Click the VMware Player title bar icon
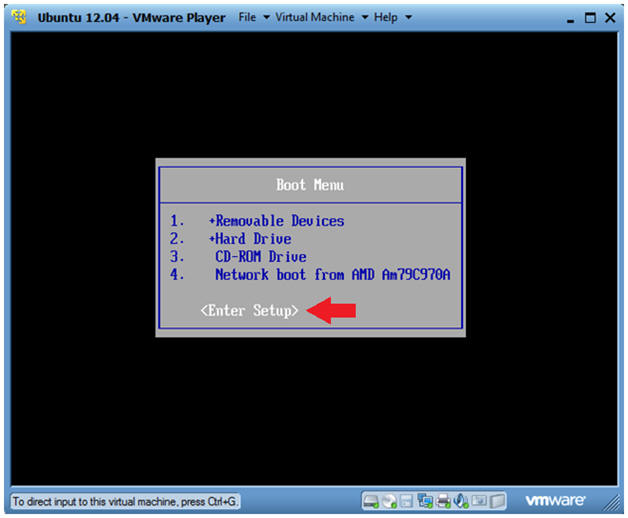This screenshot has width=628, height=518. point(19,17)
